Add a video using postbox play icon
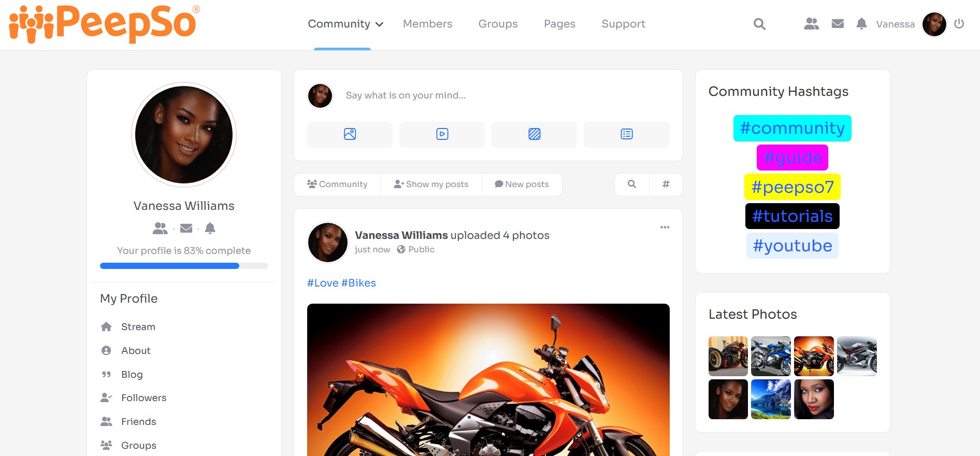980x456 pixels. [442, 134]
